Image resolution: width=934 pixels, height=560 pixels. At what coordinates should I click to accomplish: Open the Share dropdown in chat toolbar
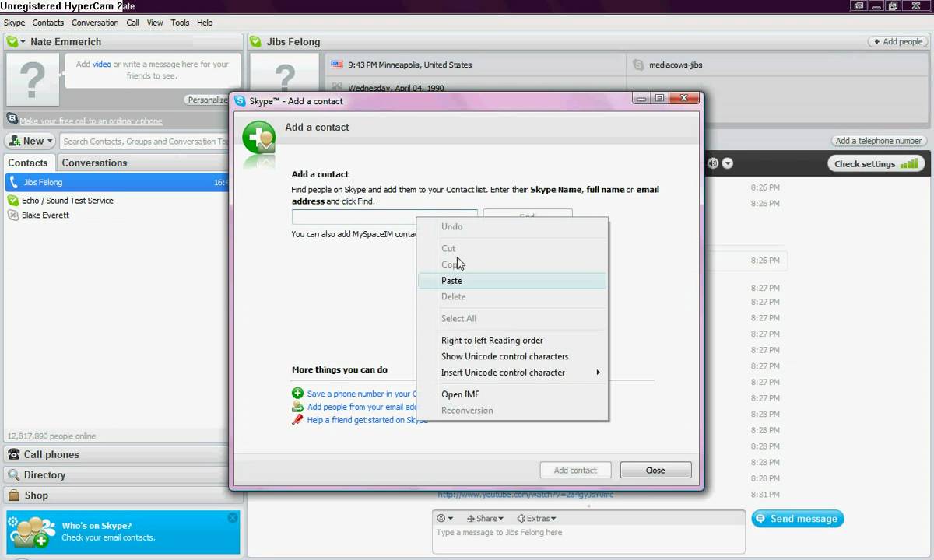click(485, 519)
